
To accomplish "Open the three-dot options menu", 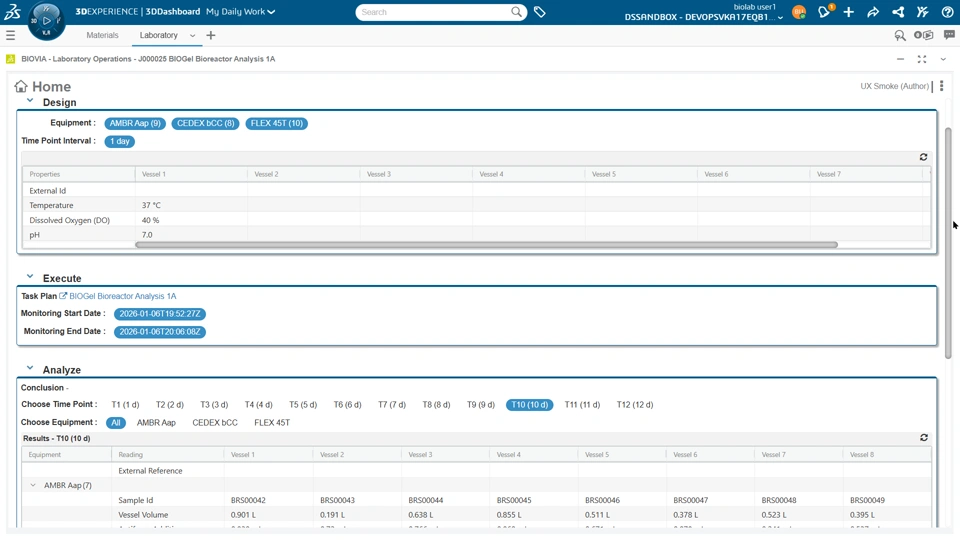I will [x=942, y=86].
